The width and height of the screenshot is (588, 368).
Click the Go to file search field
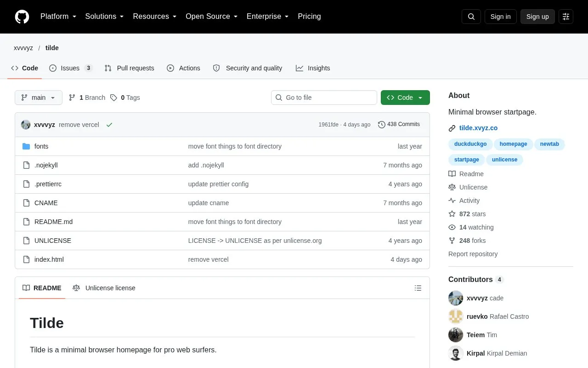(x=324, y=98)
